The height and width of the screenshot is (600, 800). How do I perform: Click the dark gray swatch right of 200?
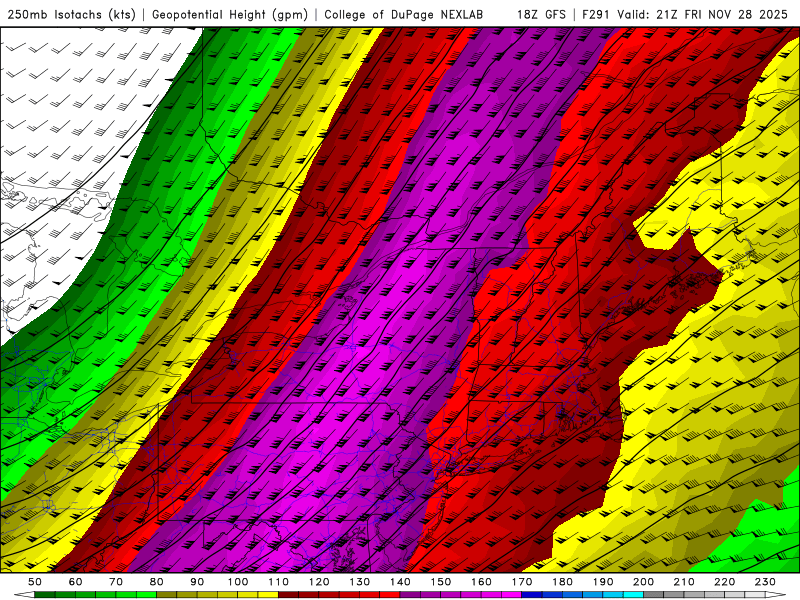(654, 594)
